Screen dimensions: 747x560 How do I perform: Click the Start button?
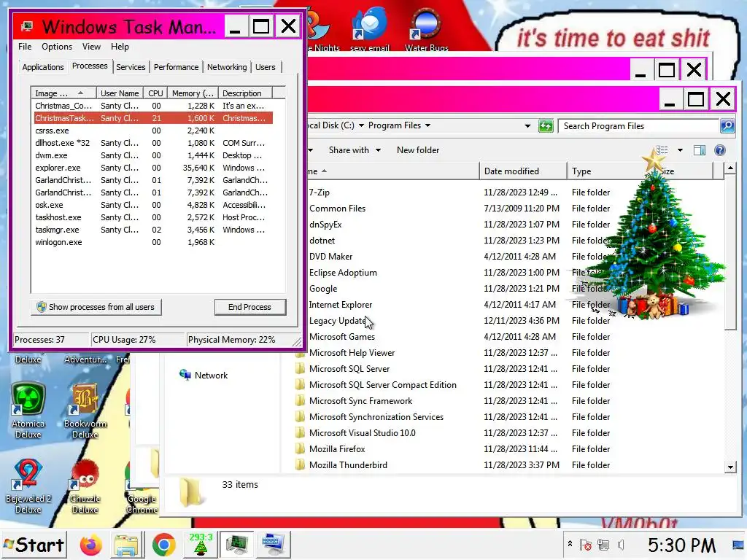[x=34, y=545]
